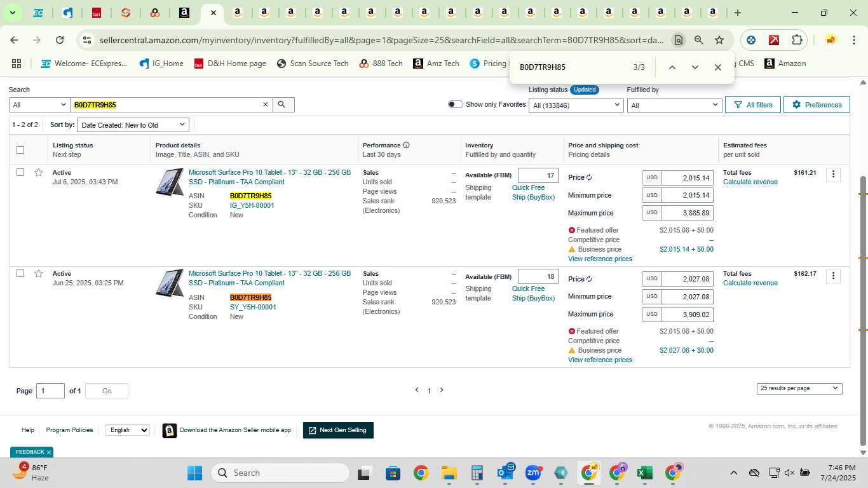Show hidden system tray icons
The image size is (868, 488).
pyautogui.click(x=733, y=473)
